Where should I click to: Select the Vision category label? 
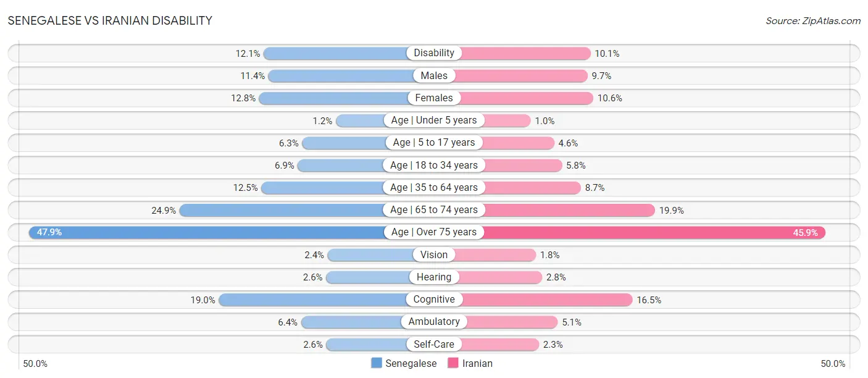click(x=434, y=254)
